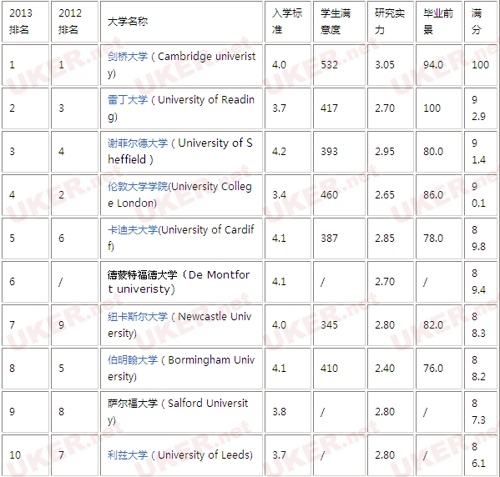Open the 纽卡斯尔大学 Newcastle link

pos(137,316)
